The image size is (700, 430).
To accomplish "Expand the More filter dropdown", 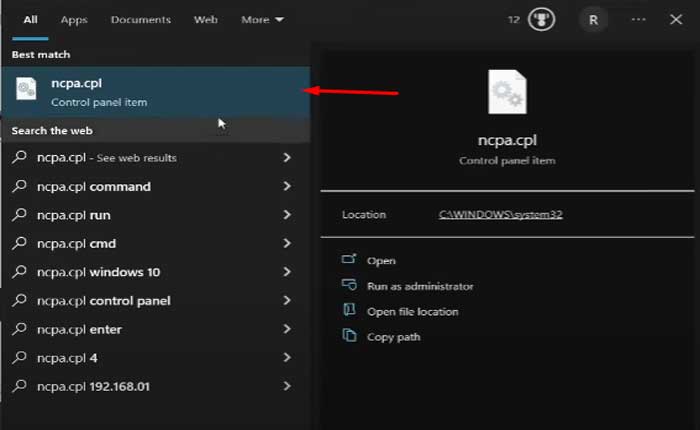I will (x=262, y=19).
